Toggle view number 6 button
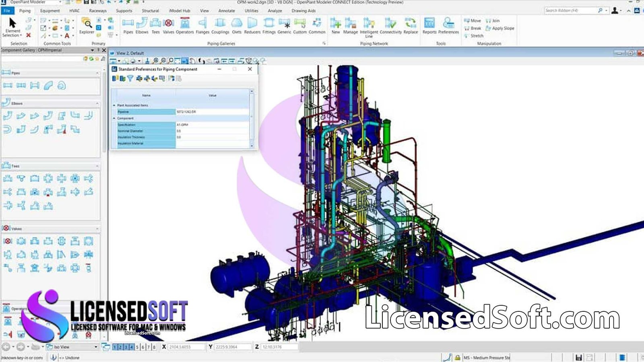This screenshot has height=362, width=644. [142, 347]
